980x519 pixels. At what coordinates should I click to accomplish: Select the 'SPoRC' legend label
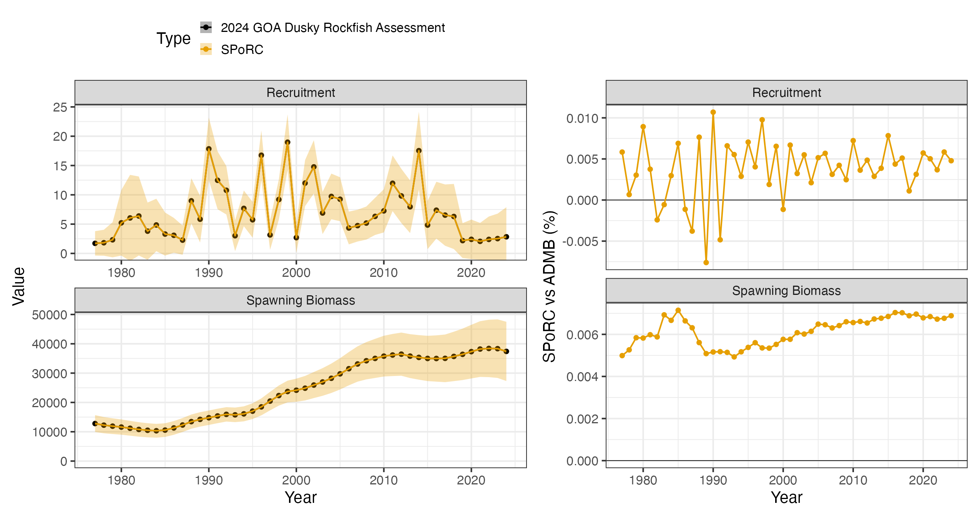[x=242, y=50]
